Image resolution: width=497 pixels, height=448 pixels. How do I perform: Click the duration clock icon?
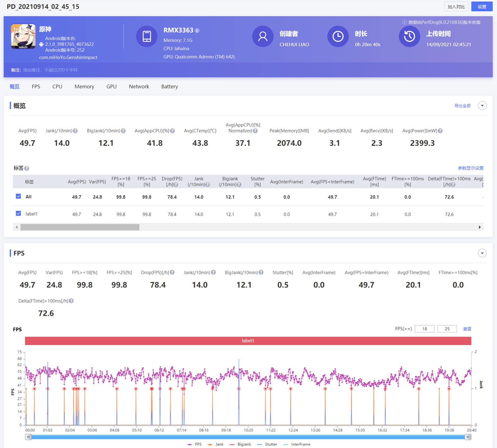click(338, 36)
